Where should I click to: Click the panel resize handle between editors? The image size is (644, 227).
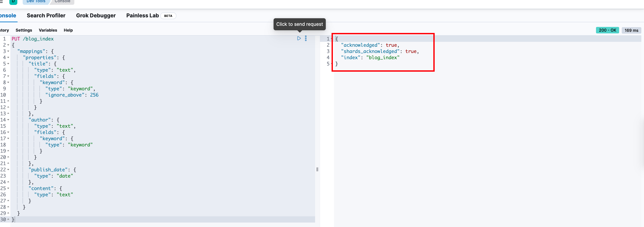317,169
